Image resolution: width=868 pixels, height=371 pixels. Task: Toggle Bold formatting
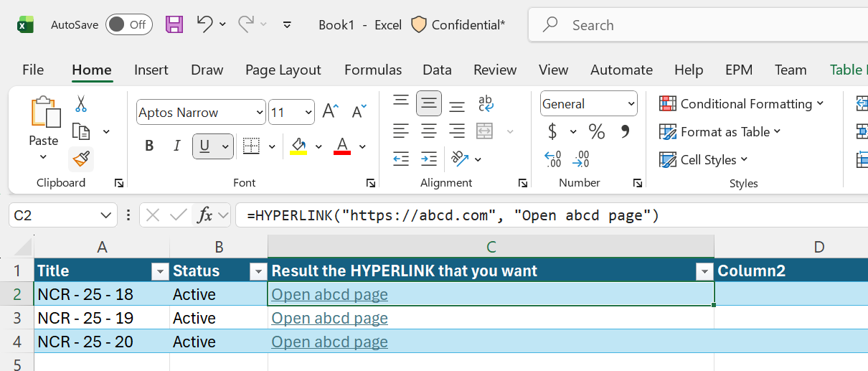(149, 146)
